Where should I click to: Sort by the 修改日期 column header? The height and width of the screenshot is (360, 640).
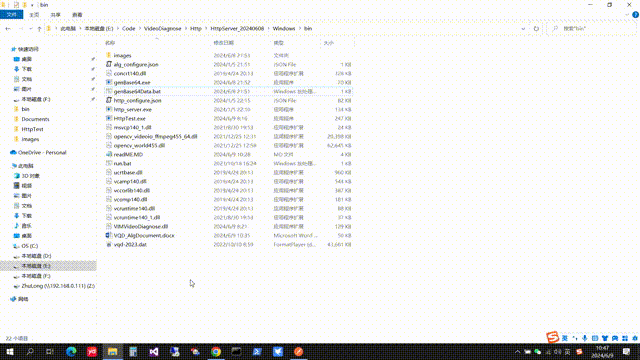coord(224,43)
